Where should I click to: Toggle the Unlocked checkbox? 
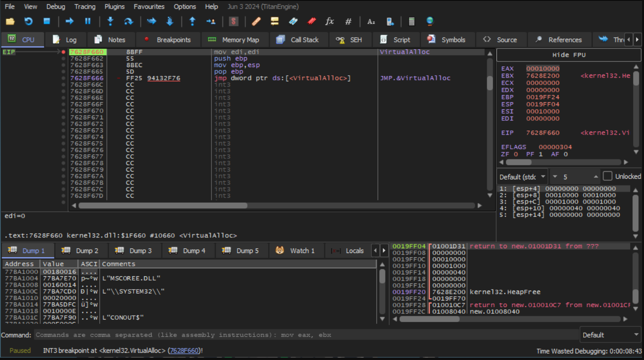click(607, 176)
